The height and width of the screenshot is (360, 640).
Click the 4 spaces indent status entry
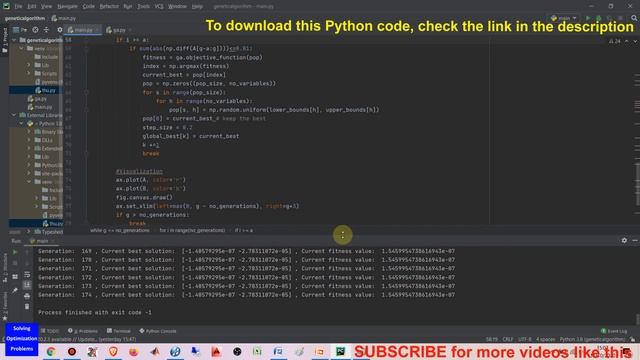coord(545,339)
